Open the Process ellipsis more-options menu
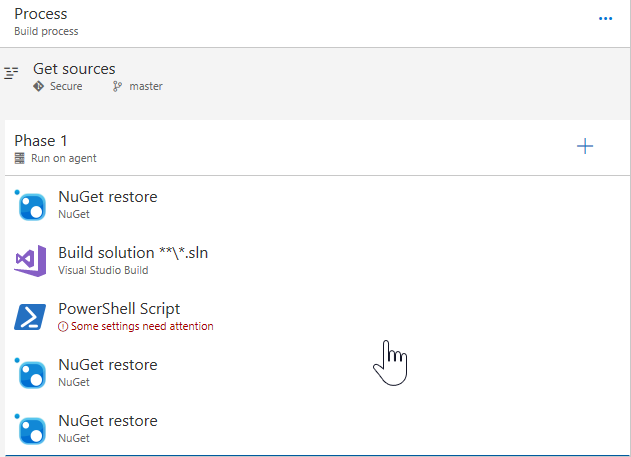Image resolution: width=631 pixels, height=457 pixels. click(605, 19)
